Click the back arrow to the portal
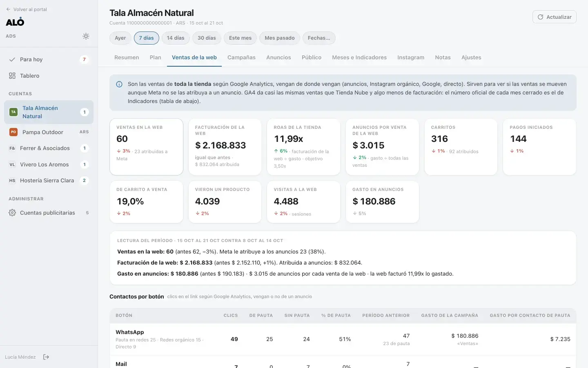Image resolution: width=588 pixels, height=368 pixels. tap(8, 9)
